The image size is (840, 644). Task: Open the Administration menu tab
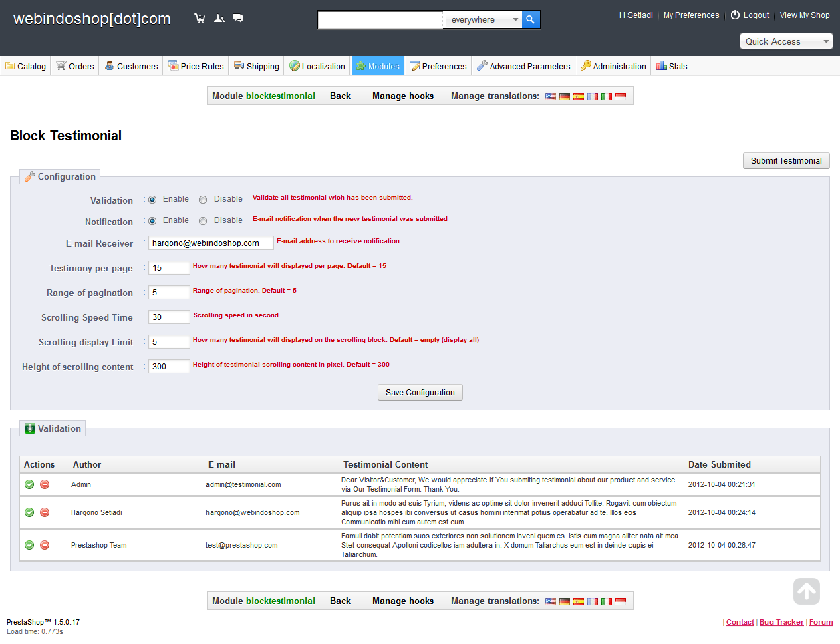613,66
